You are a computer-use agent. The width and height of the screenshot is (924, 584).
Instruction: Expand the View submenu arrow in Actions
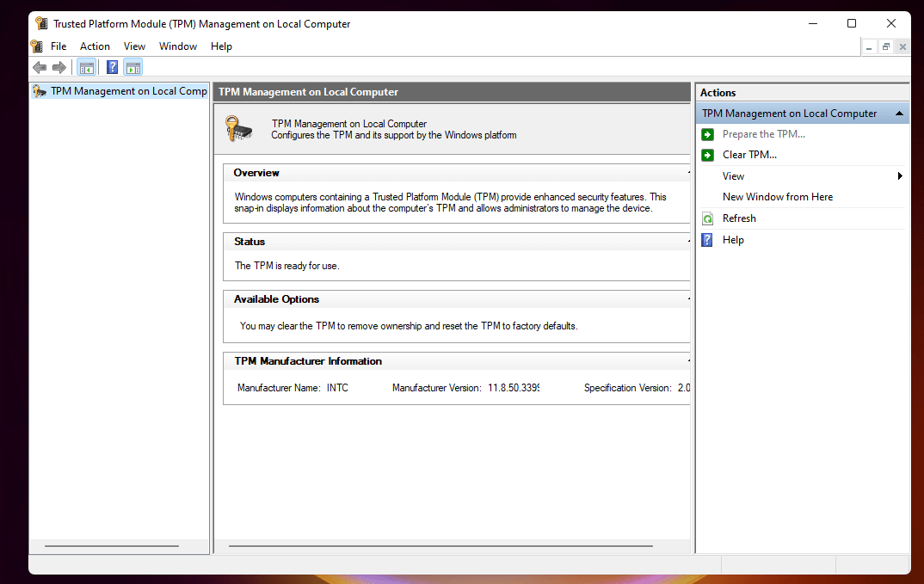click(x=900, y=176)
